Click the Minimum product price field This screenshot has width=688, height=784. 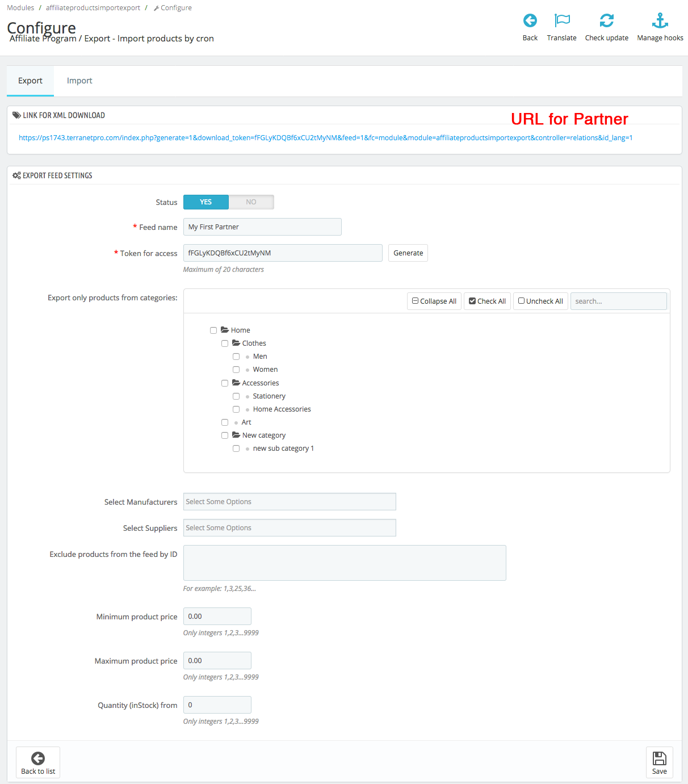pyautogui.click(x=217, y=617)
